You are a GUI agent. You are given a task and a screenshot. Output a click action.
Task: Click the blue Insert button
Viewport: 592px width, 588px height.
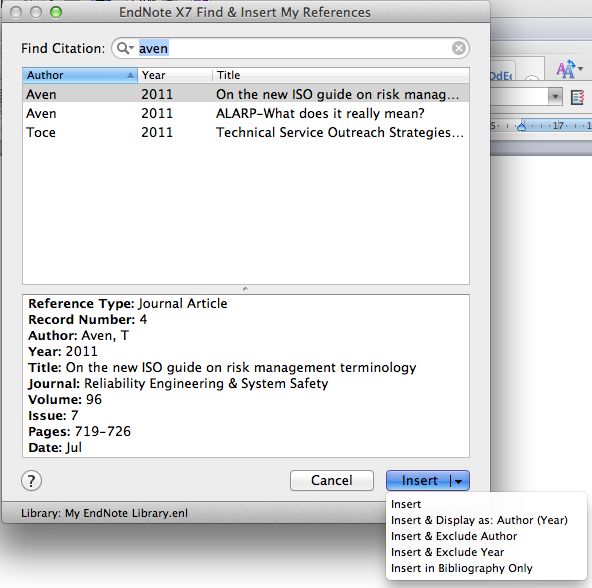[419, 481]
